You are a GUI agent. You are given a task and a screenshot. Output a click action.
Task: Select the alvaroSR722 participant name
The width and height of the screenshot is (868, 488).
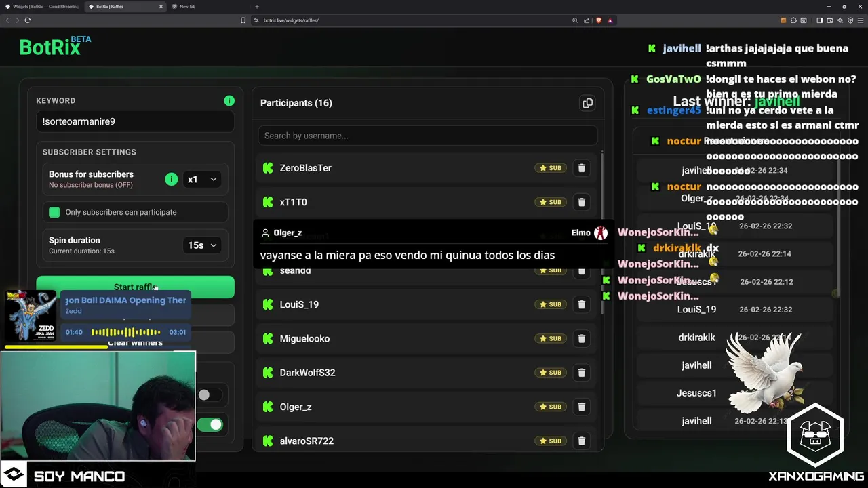pos(307,441)
